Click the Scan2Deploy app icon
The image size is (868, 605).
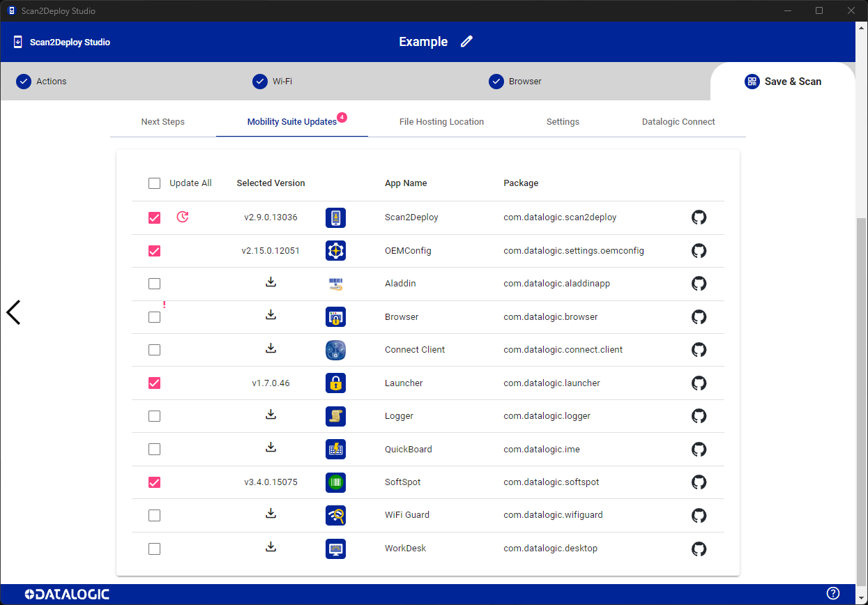tap(335, 217)
